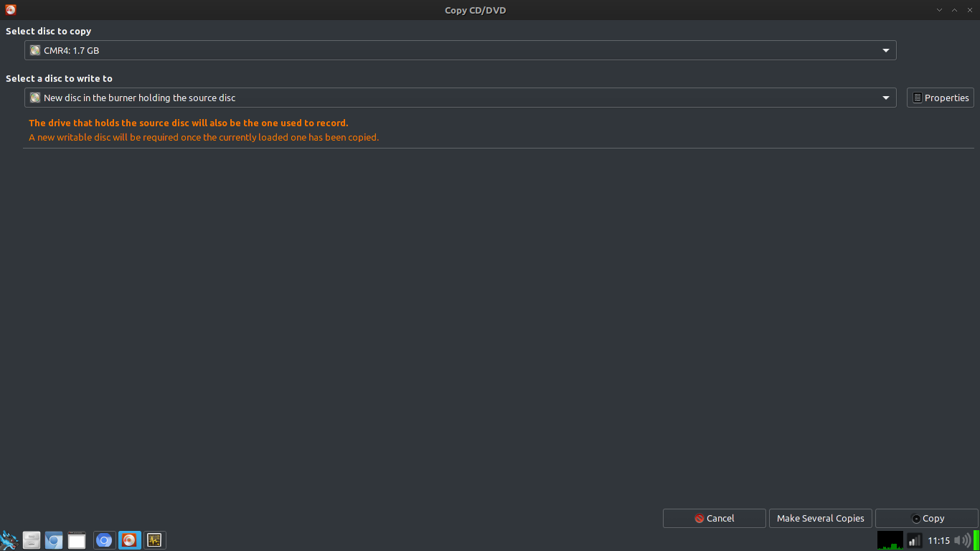Click the volume speaker icon in tray

pos(963,540)
